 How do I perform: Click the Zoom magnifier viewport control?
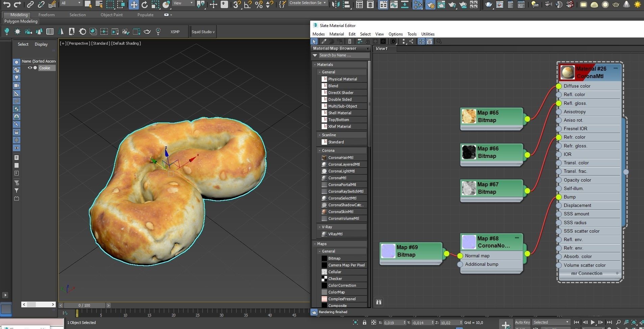[x=618, y=323]
